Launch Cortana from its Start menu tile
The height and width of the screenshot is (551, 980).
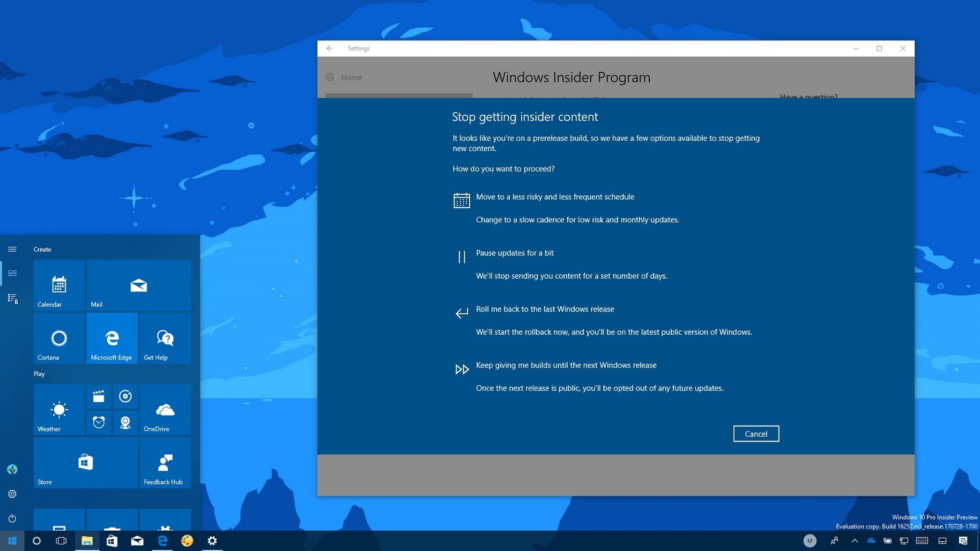tap(59, 338)
